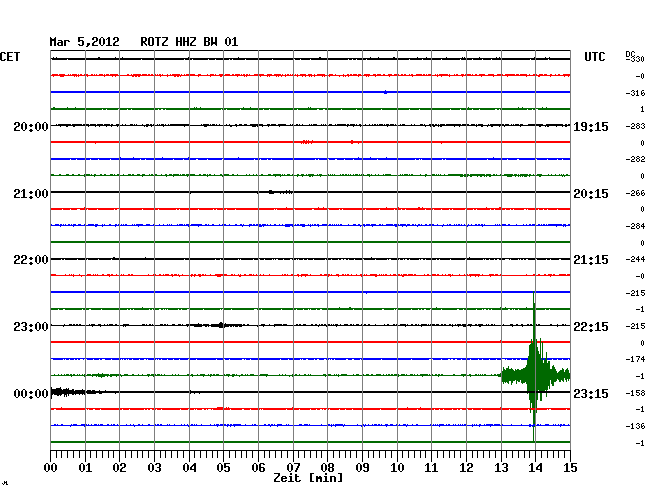Click the 12 minute axis label
Image resolution: width=650 pixels, height=494 pixels.
point(466,467)
